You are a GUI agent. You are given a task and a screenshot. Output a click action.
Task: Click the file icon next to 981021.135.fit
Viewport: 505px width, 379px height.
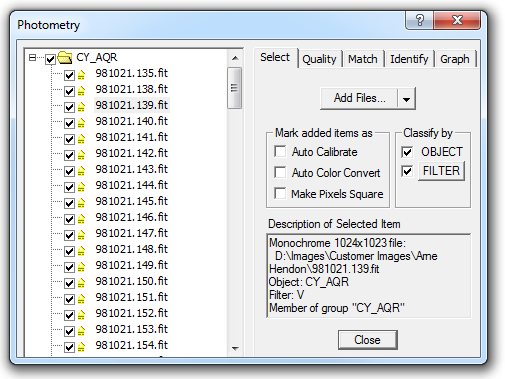click(81, 75)
